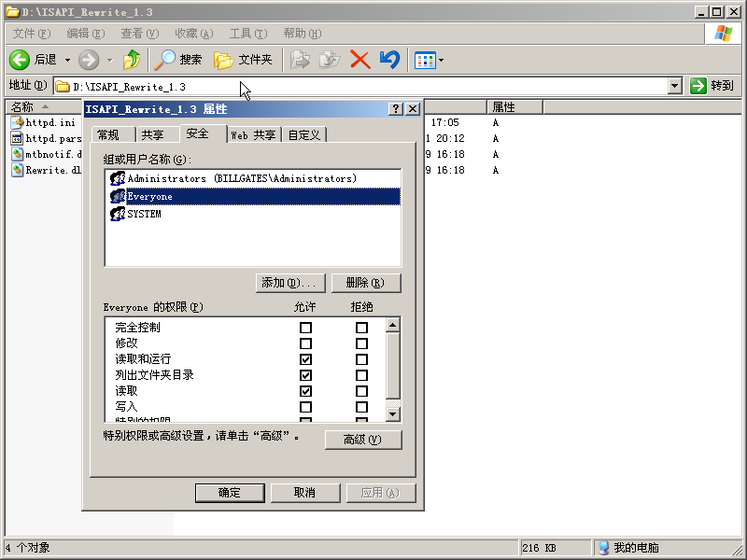Click permissions list scroll down arrow
Image resolution: width=747 pixels, height=560 pixels.
(392, 414)
